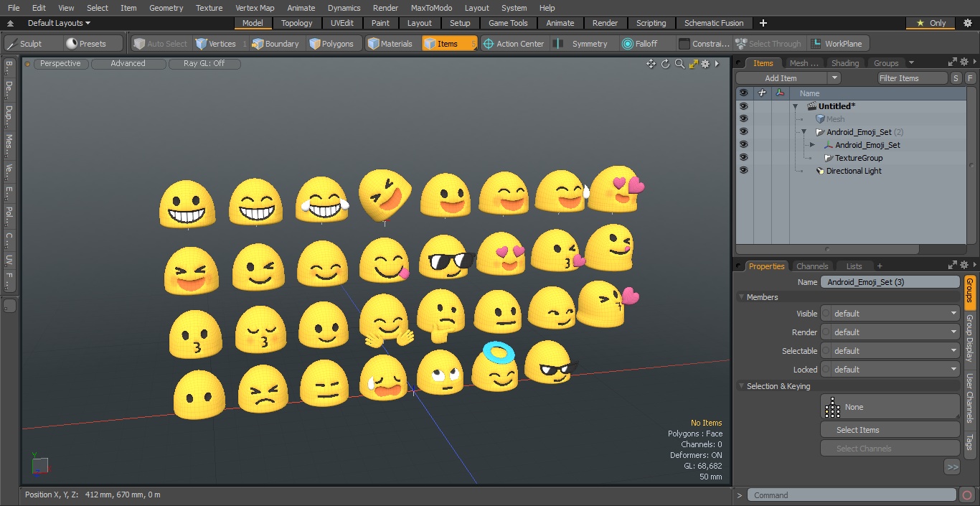Click the red record icon beside Command field

click(x=967, y=495)
